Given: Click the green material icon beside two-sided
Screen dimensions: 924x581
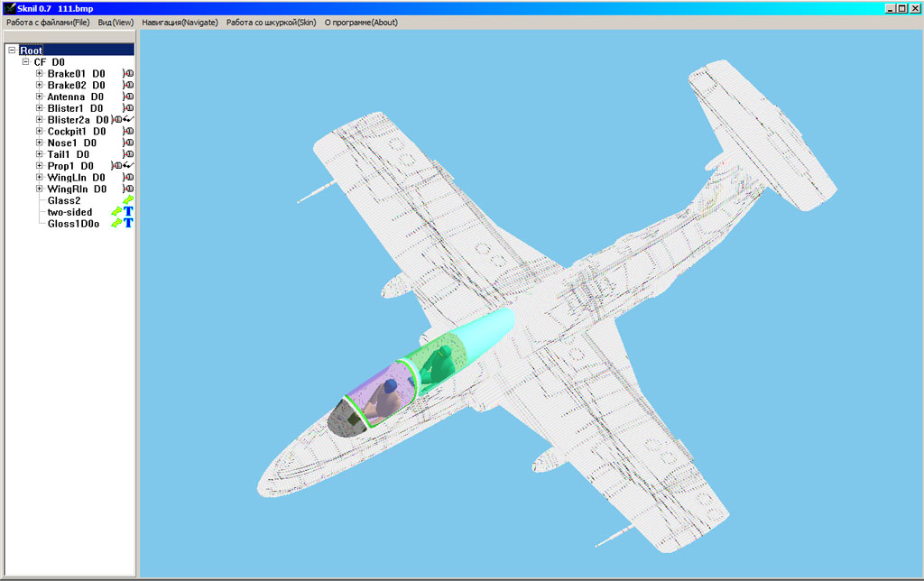Looking at the screenshot, I should (116, 212).
